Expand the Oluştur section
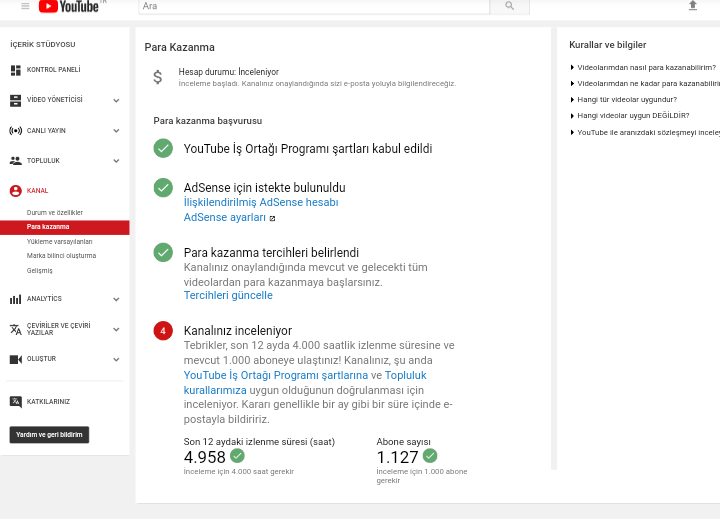720x519 pixels. (116, 359)
